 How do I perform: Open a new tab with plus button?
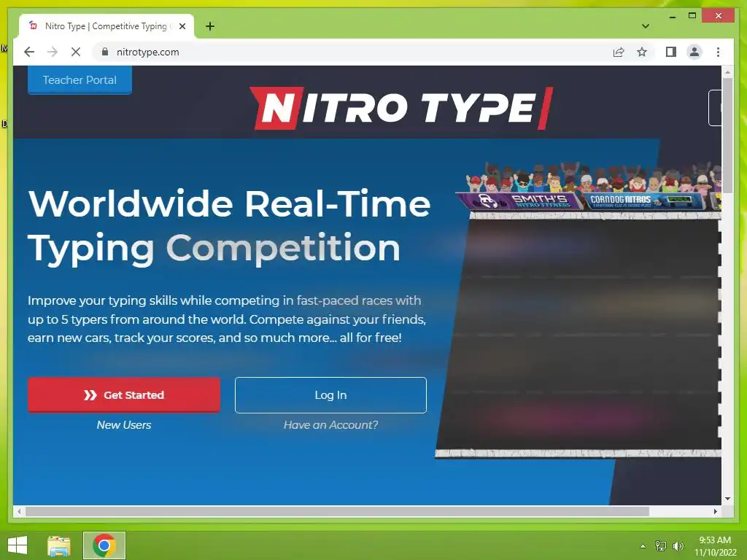210,27
